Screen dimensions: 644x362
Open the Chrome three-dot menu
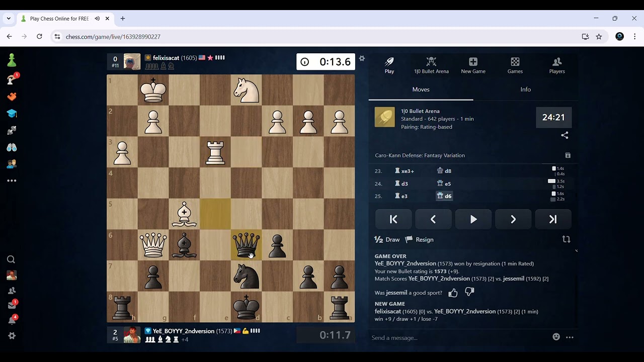[x=634, y=37]
